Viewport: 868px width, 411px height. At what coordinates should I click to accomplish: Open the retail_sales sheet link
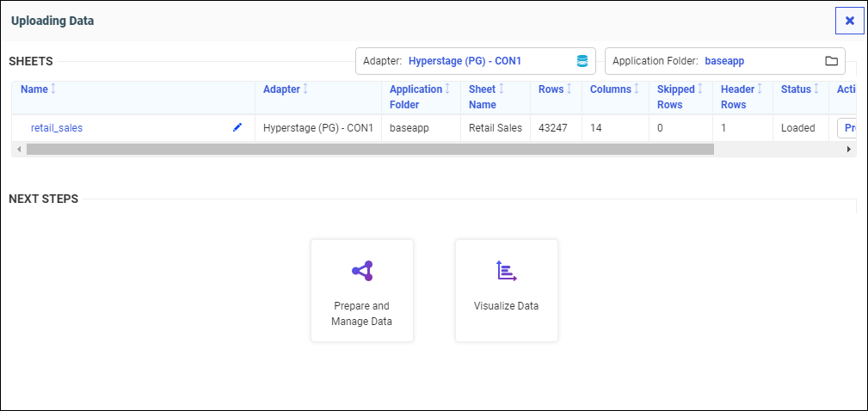click(x=57, y=128)
